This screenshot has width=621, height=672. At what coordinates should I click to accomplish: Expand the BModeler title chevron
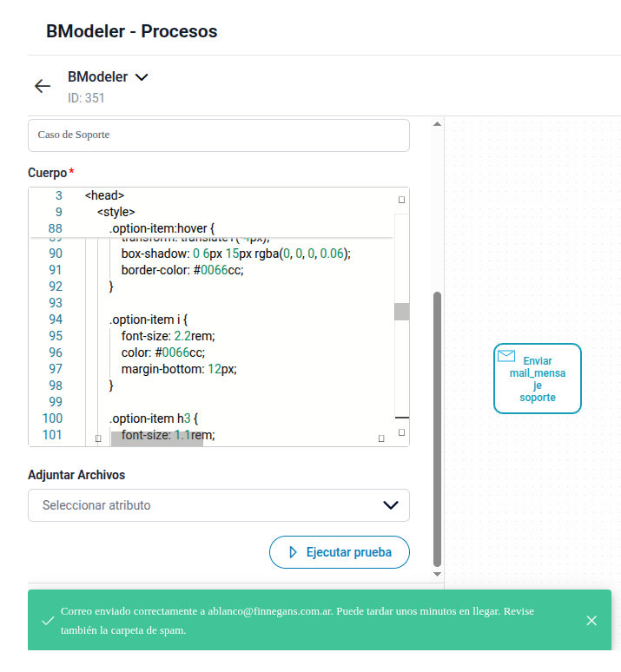(142, 77)
